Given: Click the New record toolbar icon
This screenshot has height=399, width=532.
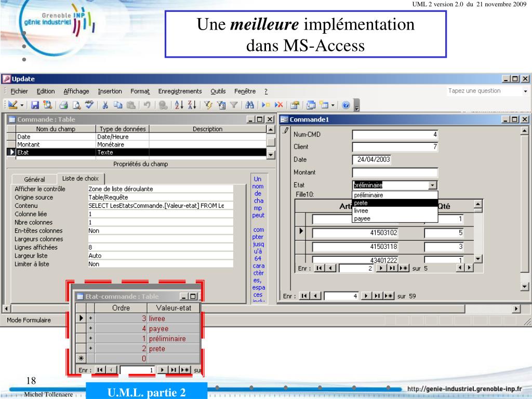Looking at the screenshot, I should pyautogui.click(x=265, y=105).
